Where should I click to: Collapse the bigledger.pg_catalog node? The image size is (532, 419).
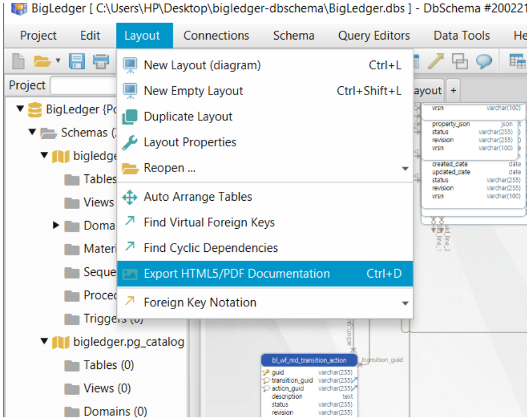point(44,341)
